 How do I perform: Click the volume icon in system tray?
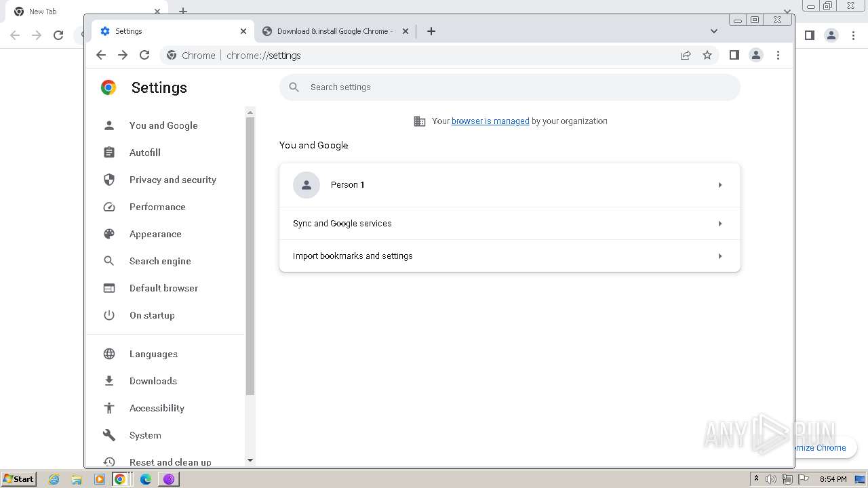[771, 479]
